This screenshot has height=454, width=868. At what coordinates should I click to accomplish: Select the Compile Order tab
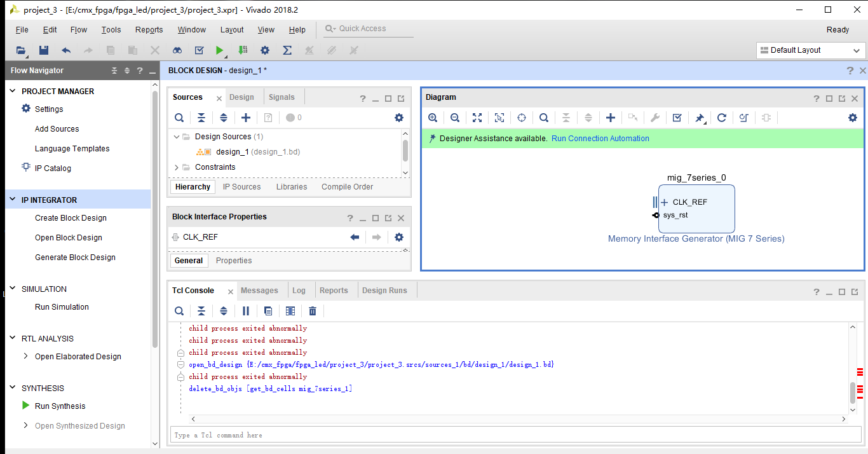coord(347,187)
